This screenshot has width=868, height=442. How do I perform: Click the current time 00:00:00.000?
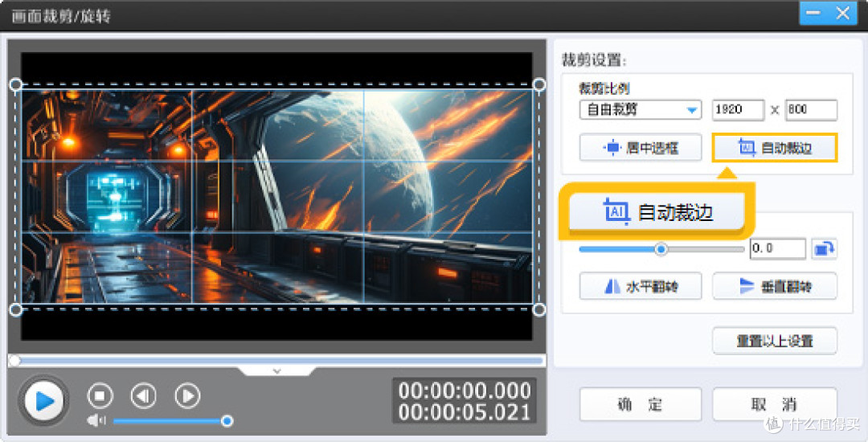[465, 391]
